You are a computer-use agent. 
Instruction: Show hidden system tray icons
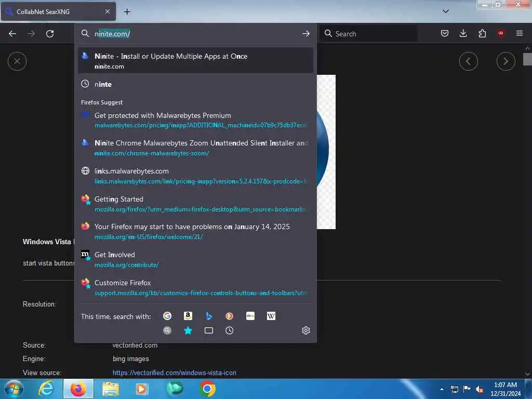(x=442, y=389)
